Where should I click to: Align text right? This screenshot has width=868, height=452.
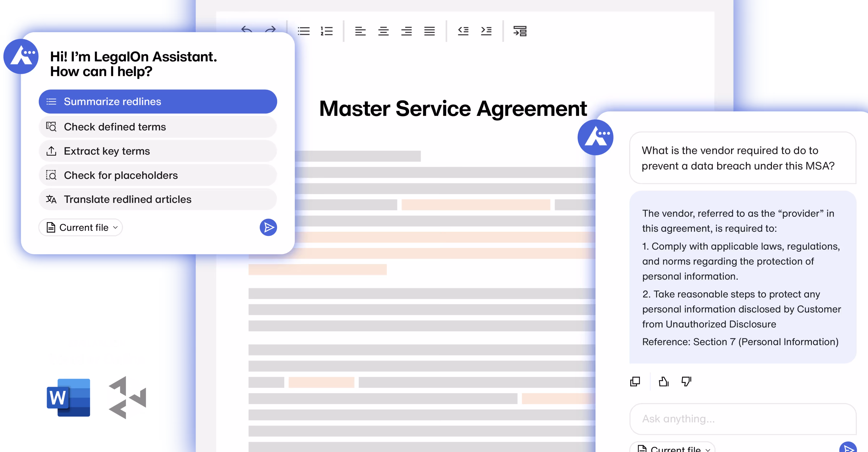(406, 31)
